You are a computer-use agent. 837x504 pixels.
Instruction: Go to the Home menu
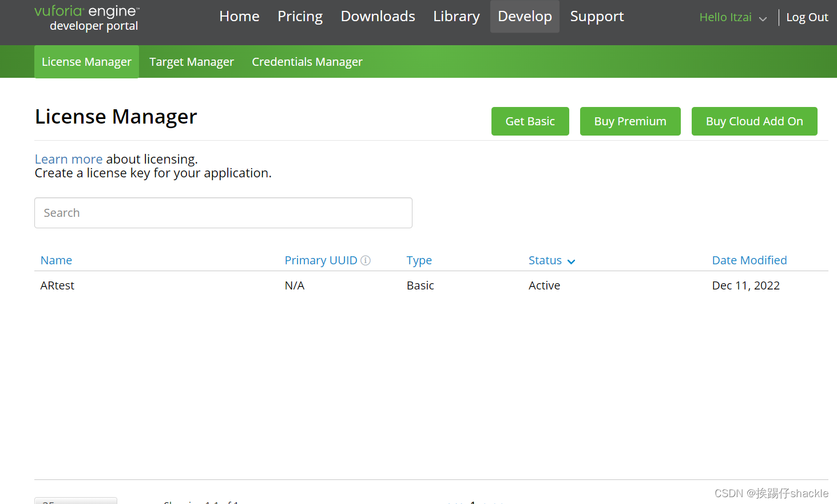(x=239, y=17)
